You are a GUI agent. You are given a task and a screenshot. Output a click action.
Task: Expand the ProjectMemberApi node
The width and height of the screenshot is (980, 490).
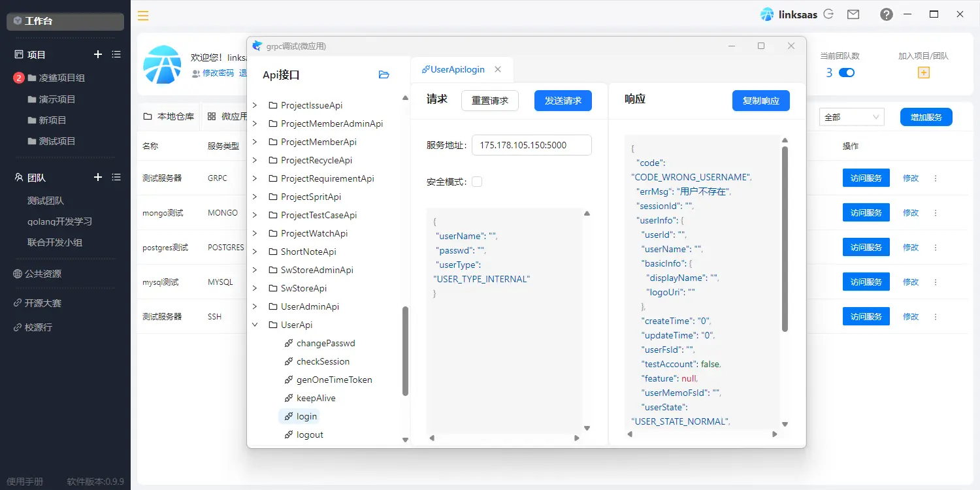pyautogui.click(x=255, y=142)
